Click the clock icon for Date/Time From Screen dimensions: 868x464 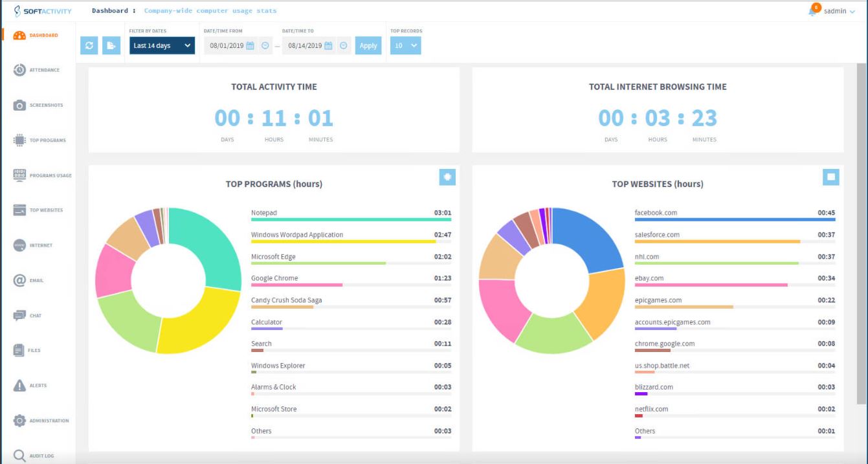pyautogui.click(x=265, y=46)
